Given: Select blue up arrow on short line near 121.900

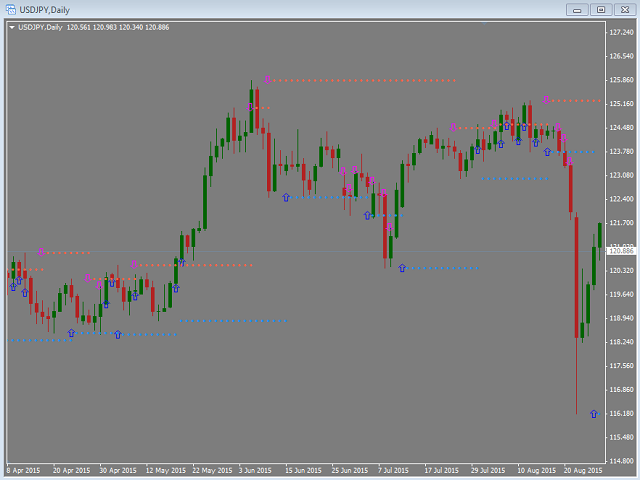Looking at the screenshot, I should click(x=367, y=215).
